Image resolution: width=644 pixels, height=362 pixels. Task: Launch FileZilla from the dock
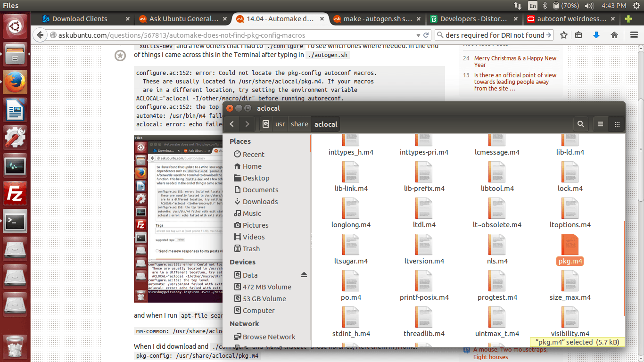pyautogui.click(x=15, y=194)
